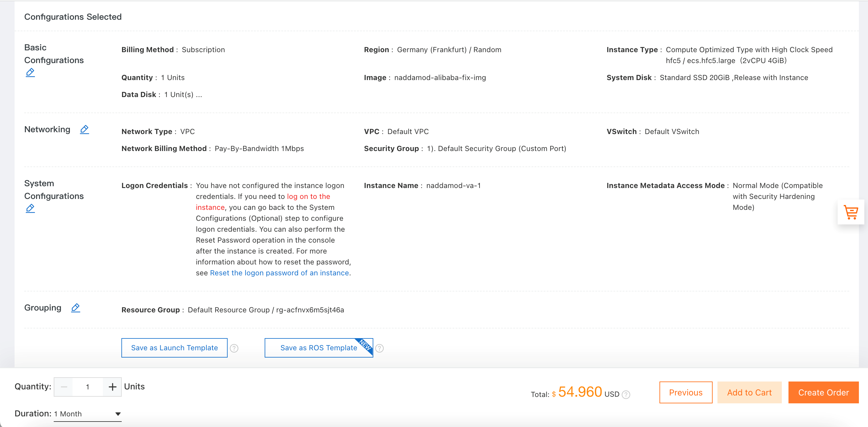Click 'Default VPC' value

point(408,132)
